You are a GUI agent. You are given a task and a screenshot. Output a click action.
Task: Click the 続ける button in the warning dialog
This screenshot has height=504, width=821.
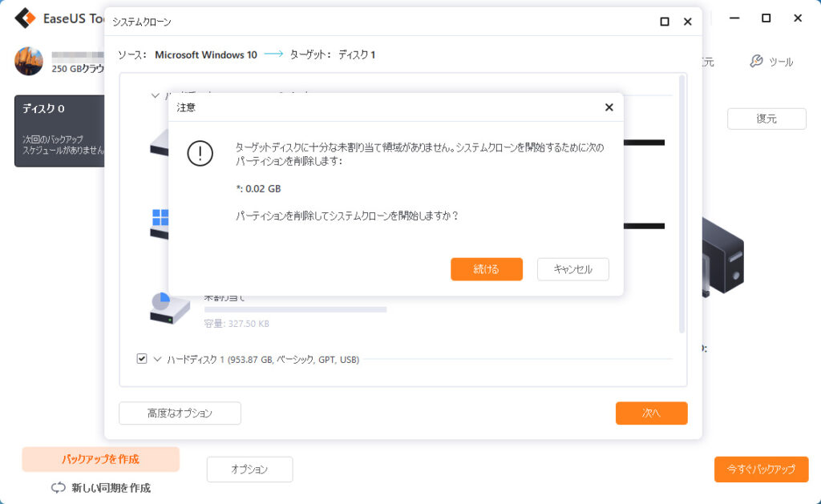(487, 269)
